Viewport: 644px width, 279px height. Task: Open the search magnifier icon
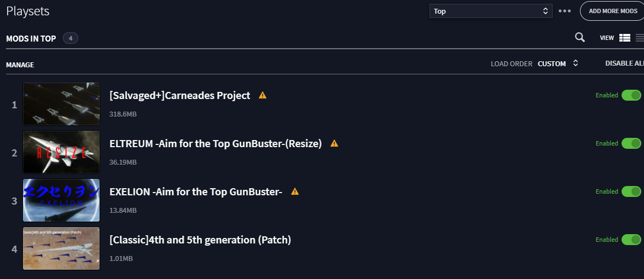(579, 37)
